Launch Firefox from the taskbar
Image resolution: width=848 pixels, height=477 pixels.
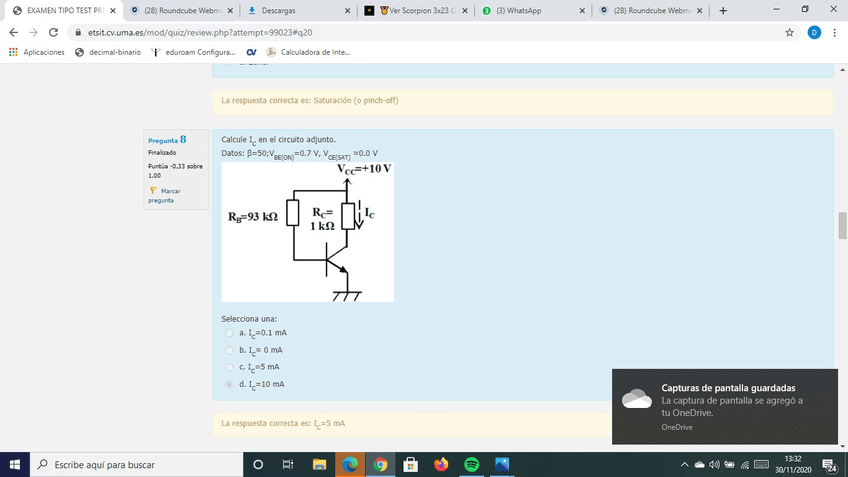click(x=441, y=465)
